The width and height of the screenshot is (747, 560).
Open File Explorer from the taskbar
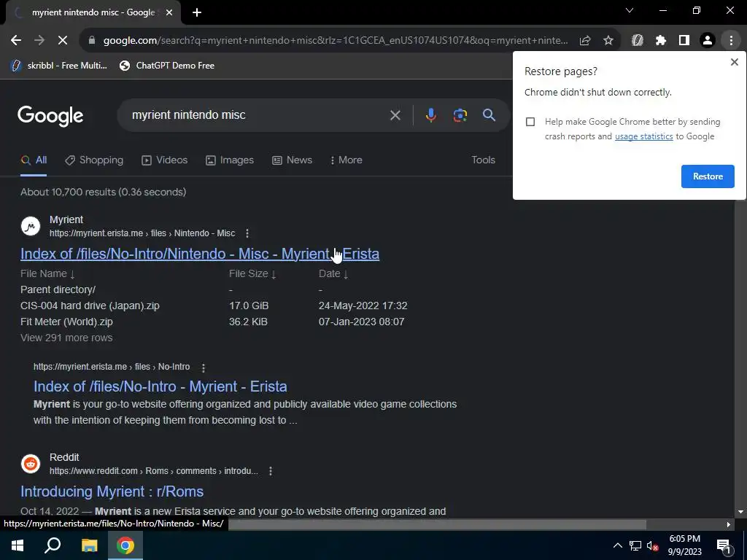tap(89, 545)
